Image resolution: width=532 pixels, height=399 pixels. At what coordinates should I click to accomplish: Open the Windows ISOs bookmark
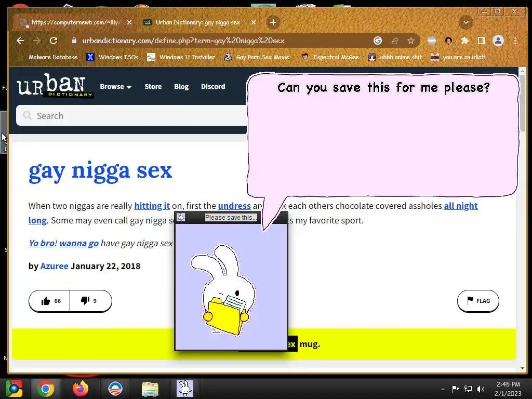[113, 57]
